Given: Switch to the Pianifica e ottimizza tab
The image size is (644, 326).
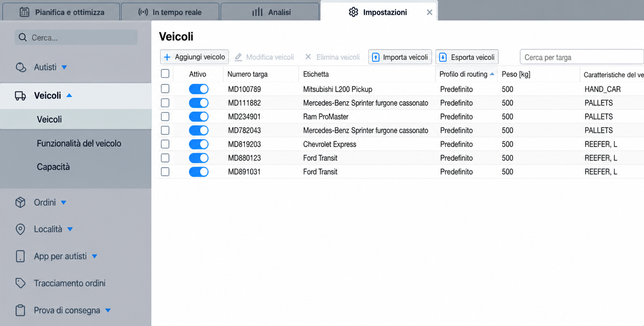Looking at the screenshot, I should click(x=61, y=12).
